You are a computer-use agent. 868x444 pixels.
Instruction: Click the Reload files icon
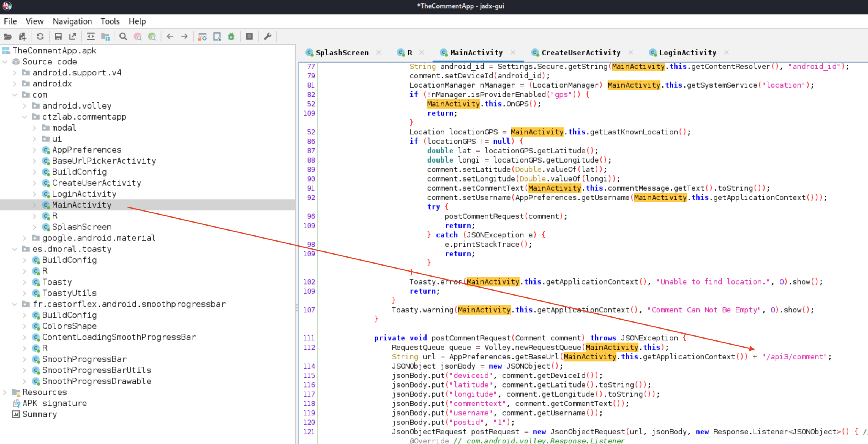click(40, 36)
